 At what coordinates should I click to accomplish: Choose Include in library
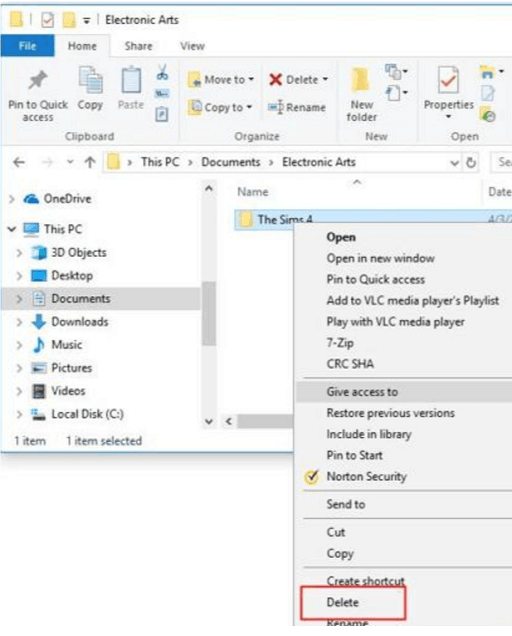(369, 434)
